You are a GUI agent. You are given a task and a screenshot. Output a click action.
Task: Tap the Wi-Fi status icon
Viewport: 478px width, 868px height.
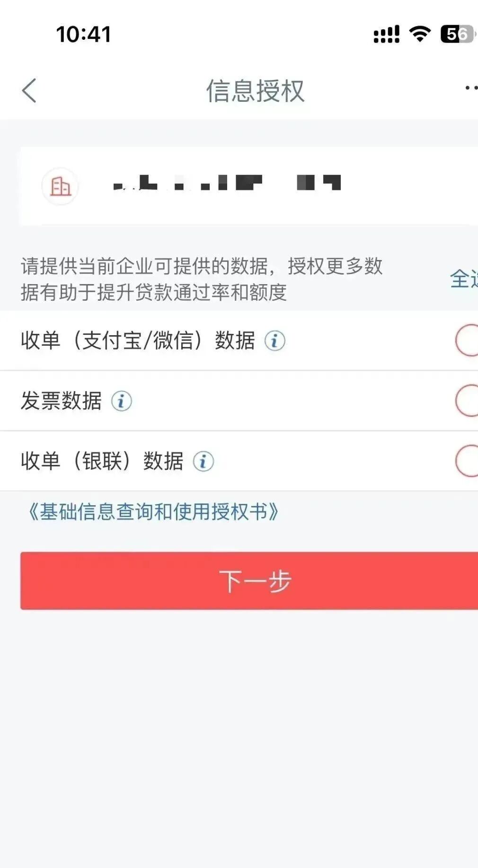(x=419, y=34)
